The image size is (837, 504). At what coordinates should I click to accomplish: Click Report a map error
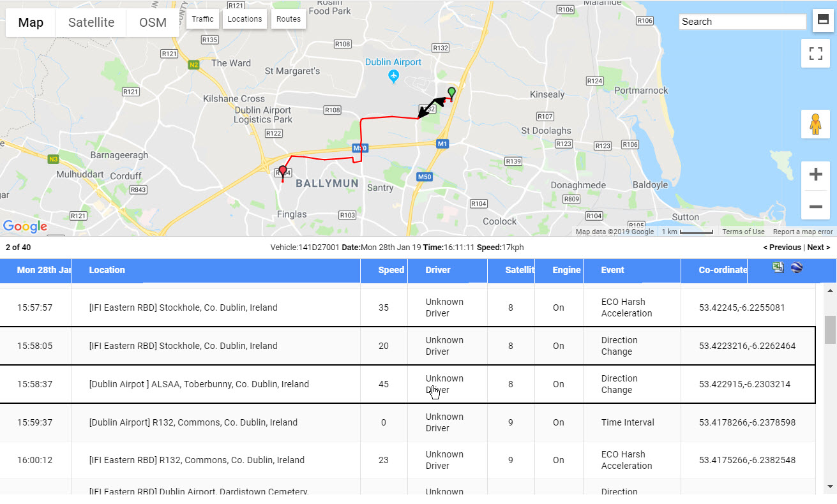coord(803,232)
